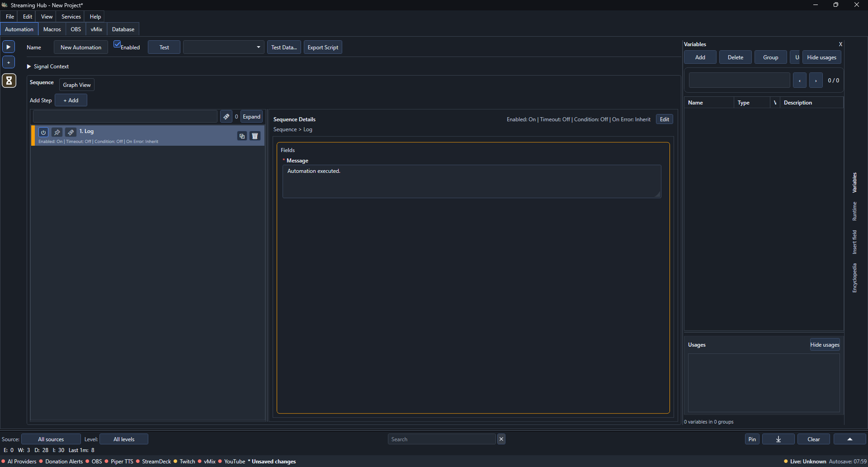Go to next variable search match
The image size is (868, 467).
816,81
